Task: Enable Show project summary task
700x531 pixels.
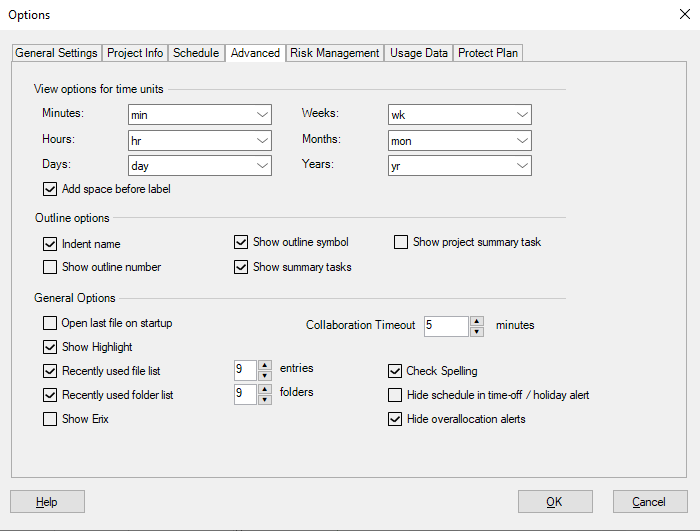Action: (401, 242)
